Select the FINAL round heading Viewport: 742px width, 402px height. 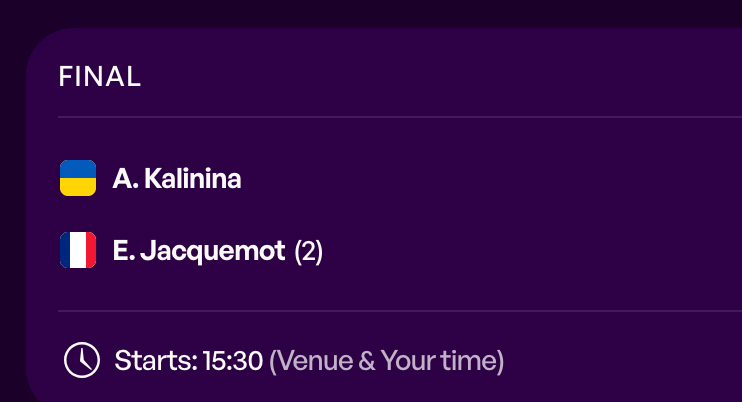pyautogui.click(x=100, y=77)
